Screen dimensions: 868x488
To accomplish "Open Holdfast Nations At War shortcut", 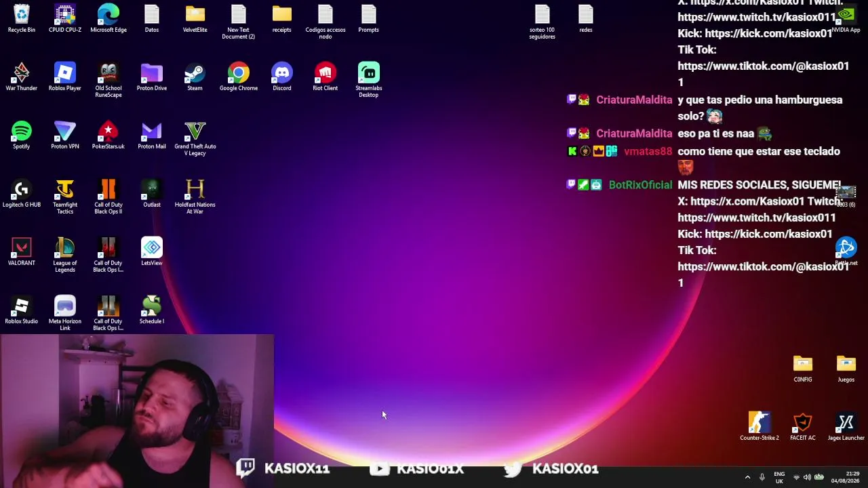I will [x=195, y=197].
